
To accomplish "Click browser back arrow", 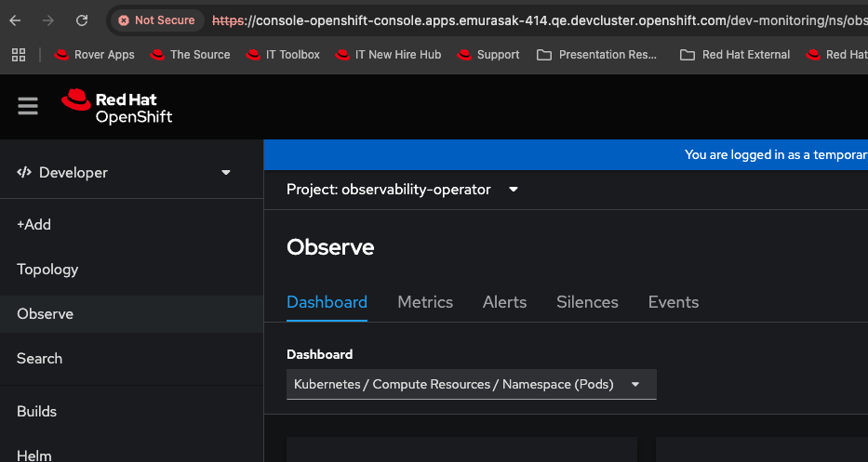I will pyautogui.click(x=15, y=20).
